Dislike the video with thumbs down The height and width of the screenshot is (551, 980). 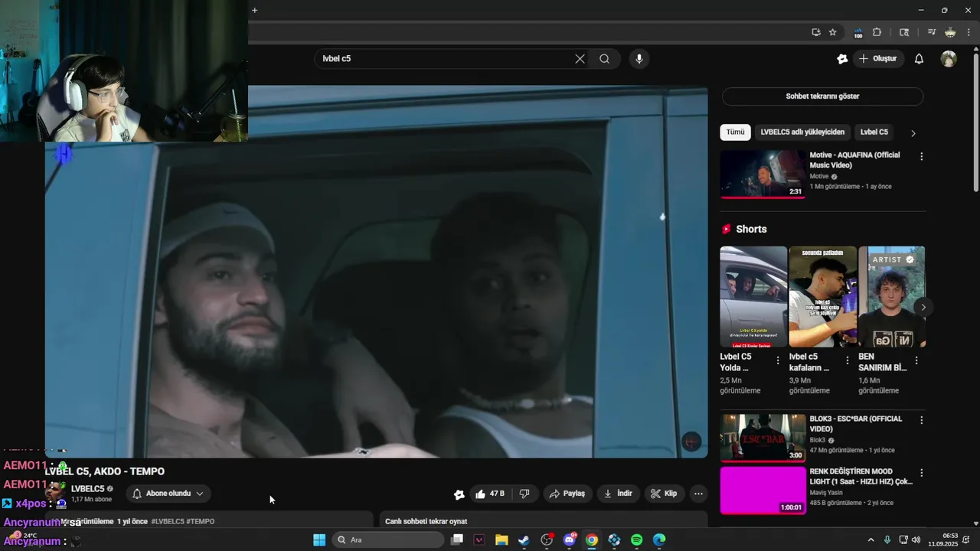point(524,494)
